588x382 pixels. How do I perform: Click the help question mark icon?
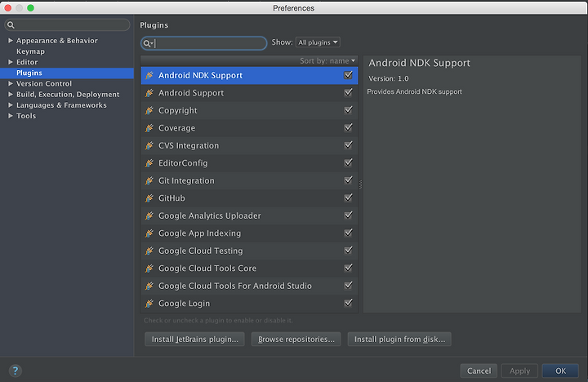click(16, 371)
